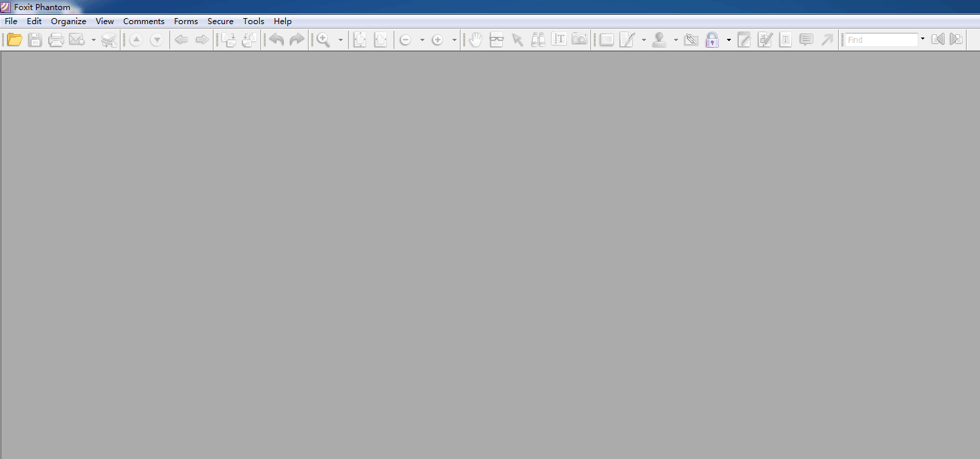
Task: Select the Hand tool
Action: click(x=475, y=40)
